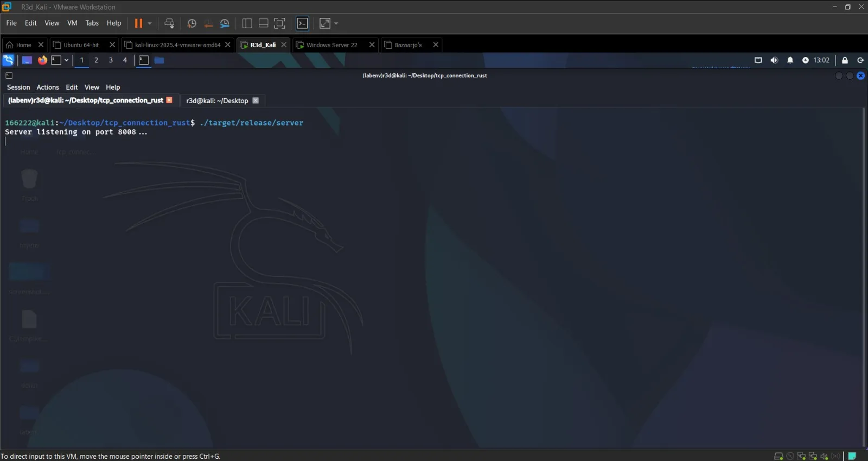Open the VMware Edit menu
Screen dimensions: 868x461
point(31,23)
